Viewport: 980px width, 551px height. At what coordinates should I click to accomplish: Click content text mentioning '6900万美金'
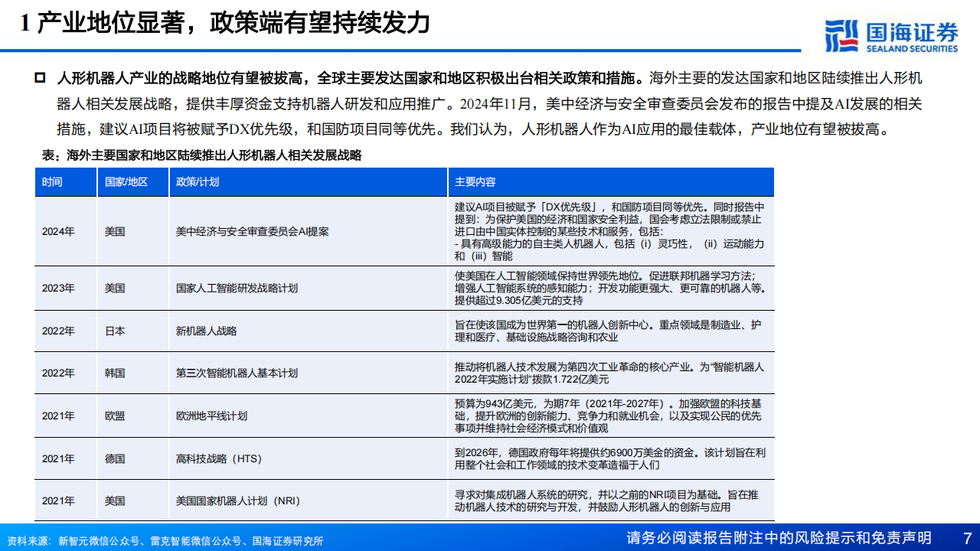[609, 458]
